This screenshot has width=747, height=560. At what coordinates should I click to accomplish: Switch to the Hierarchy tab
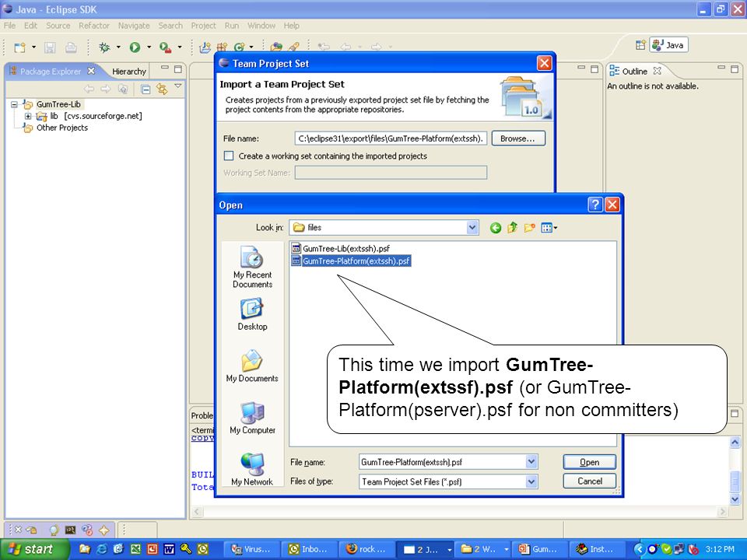(x=128, y=72)
